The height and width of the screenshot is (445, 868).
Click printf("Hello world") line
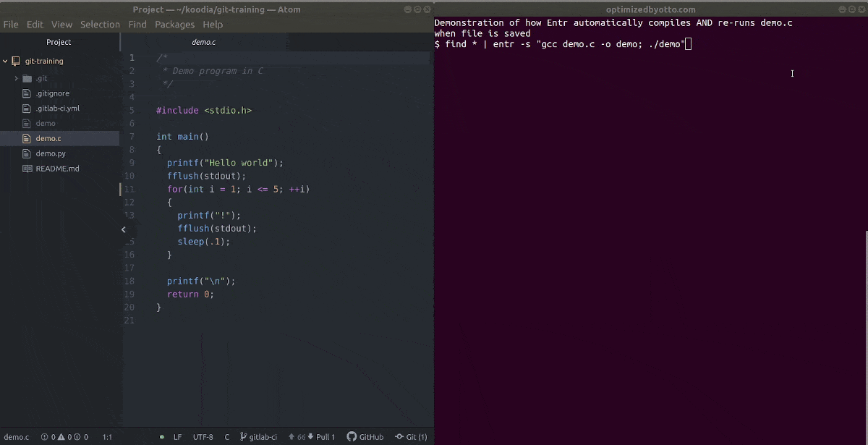225,163
